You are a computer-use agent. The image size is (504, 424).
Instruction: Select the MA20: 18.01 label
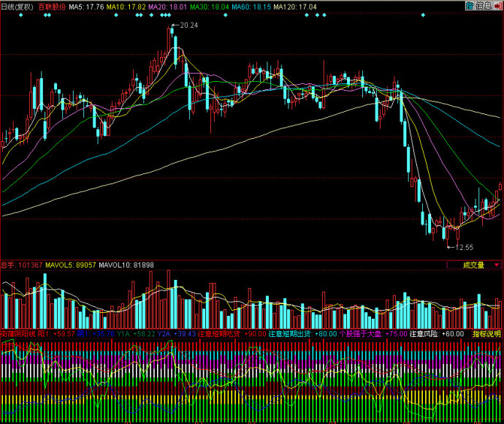pyautogui.click(x=167, y=7)
